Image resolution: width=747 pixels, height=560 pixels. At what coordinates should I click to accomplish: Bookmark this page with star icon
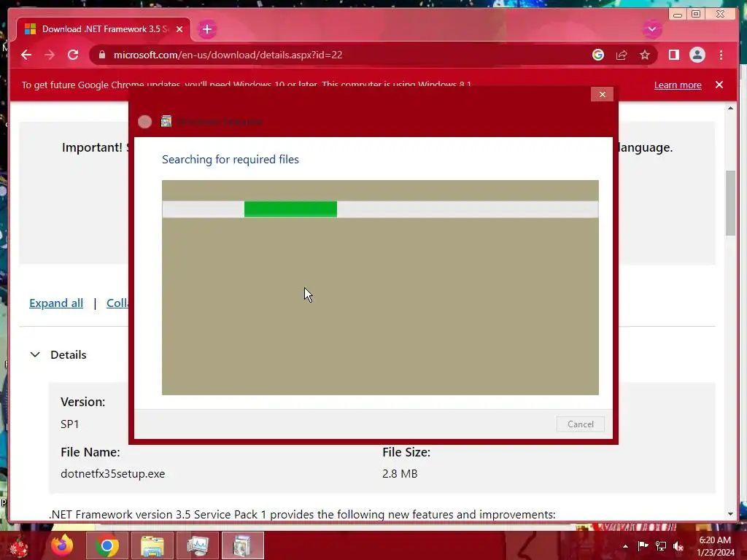click(645, 55)
